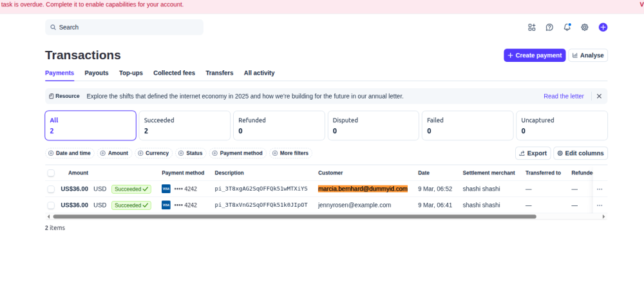Open the Date and time filter
This screenshot has width=644, height=284.
coord(69,153)
